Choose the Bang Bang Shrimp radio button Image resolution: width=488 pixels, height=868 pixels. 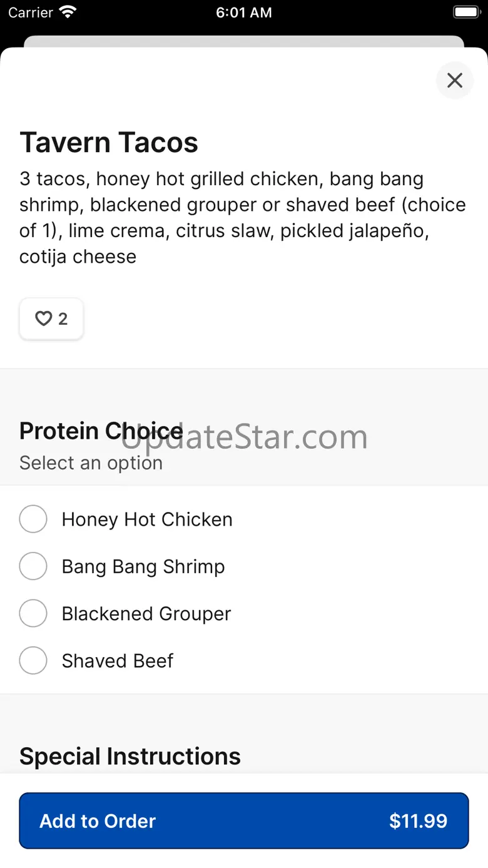(x=33, y=566)
